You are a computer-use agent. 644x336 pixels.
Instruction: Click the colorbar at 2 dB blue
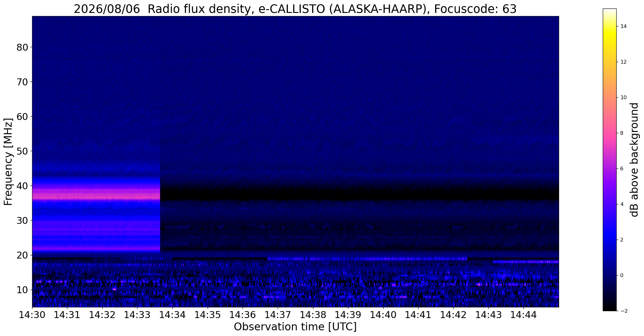[609, 240]
